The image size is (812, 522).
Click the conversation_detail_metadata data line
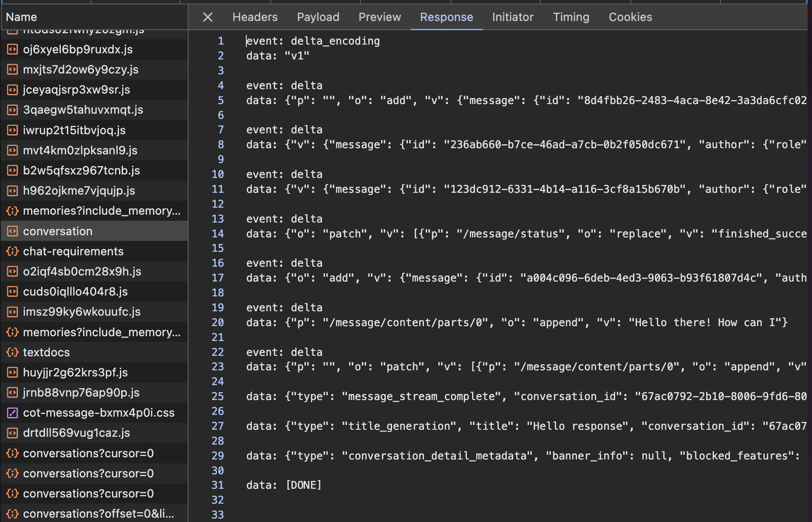click(x=523, y=456)
